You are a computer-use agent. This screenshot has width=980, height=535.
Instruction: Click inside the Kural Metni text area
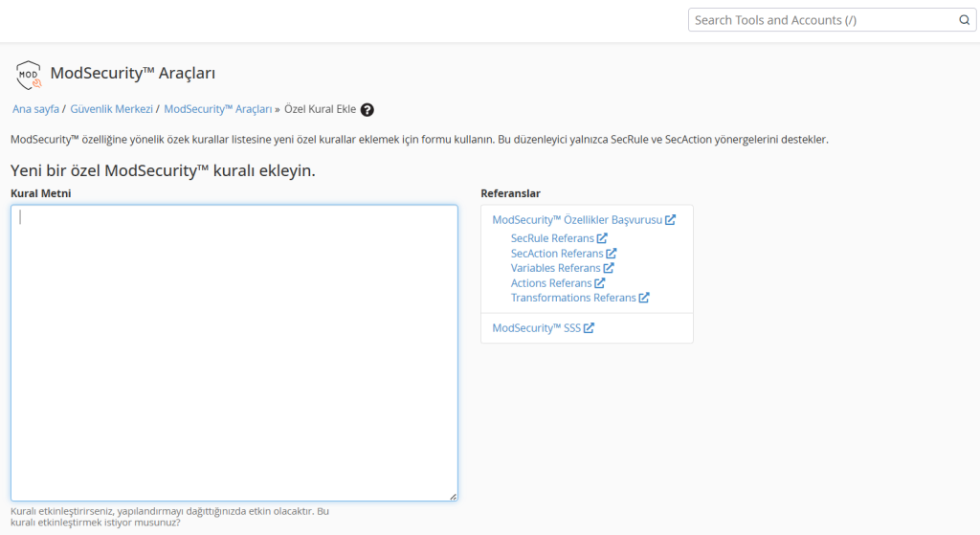pos(234,353)
